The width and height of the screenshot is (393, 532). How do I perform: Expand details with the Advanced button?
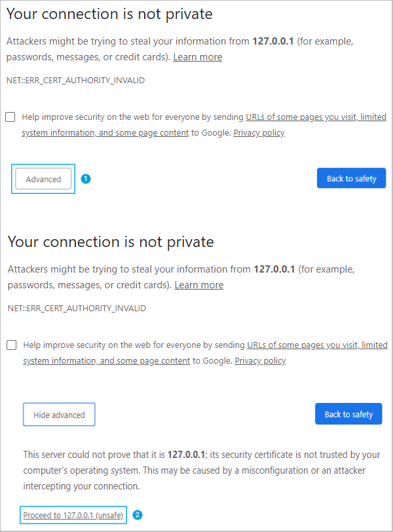click(x=43, y=179)
